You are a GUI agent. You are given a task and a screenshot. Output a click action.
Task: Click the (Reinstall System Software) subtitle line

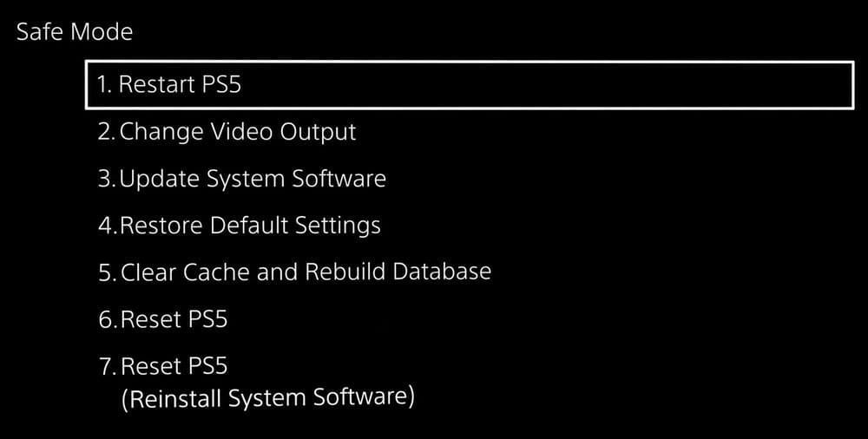[268, 398]
